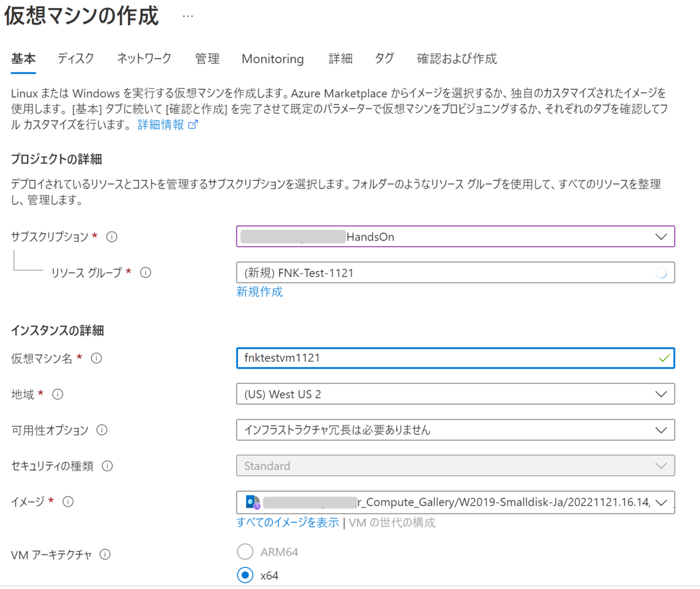Screen dimensions: 700x589
Task: Switch to the ディスク tab
Action: point(76,58)
